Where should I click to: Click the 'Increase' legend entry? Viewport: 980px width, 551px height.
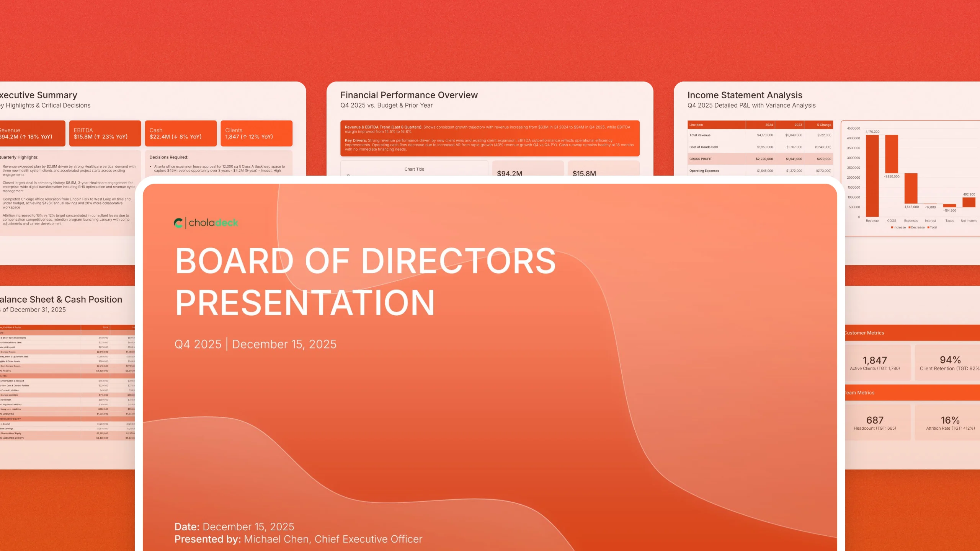coord(898,228)
